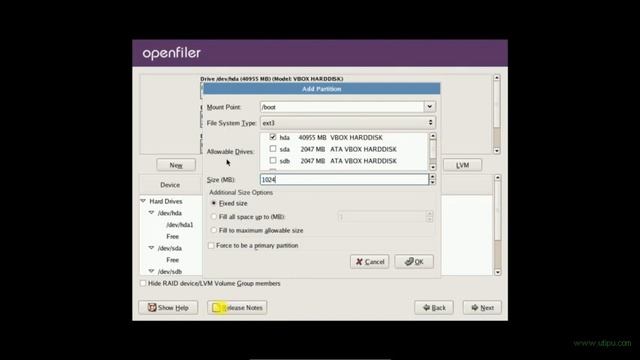Select Free space under /dev/hda
640x360 pixels.
tap(172, 236)
